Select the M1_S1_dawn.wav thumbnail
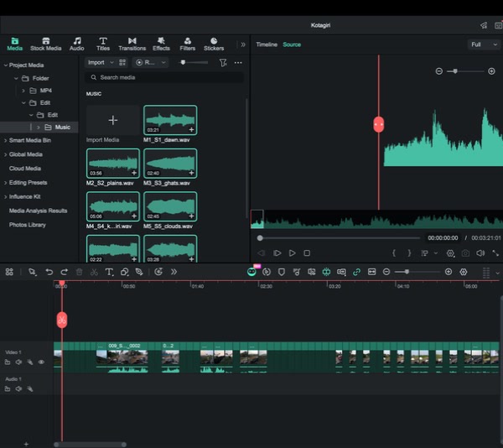This screenshot has width=503, height=448. click(x=170, y=120)
